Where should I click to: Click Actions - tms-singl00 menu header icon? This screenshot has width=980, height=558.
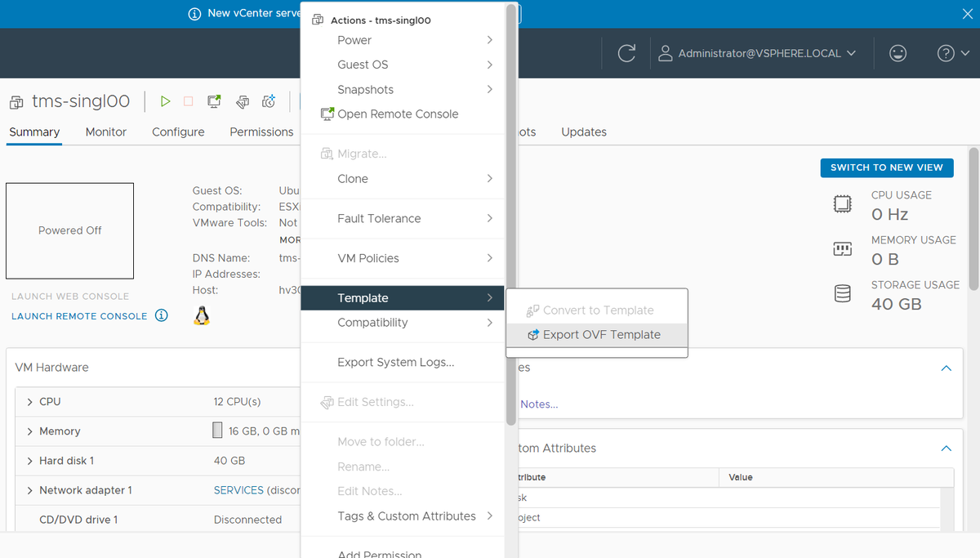tap(317, 20)
